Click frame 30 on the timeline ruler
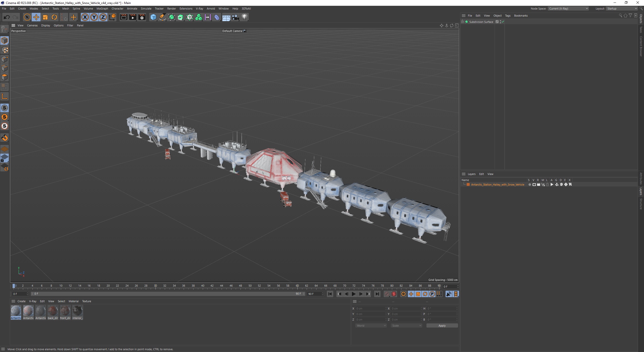The width and height of the screenshot is (644, 352). 155,286
